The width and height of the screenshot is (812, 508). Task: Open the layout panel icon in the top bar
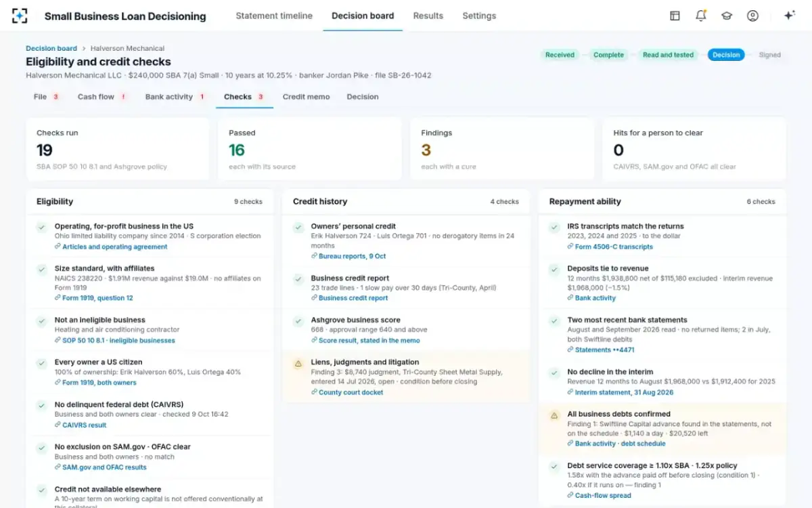pyautogui.click(x=675, y=16)
